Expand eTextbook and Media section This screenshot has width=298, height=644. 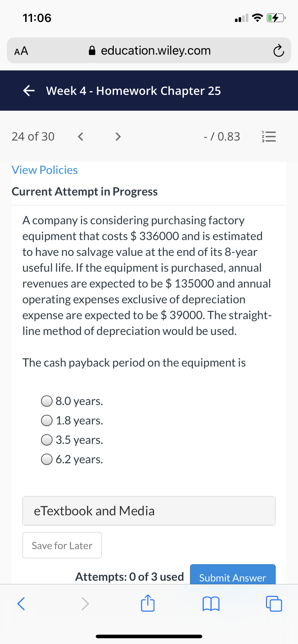pos(149,511)
